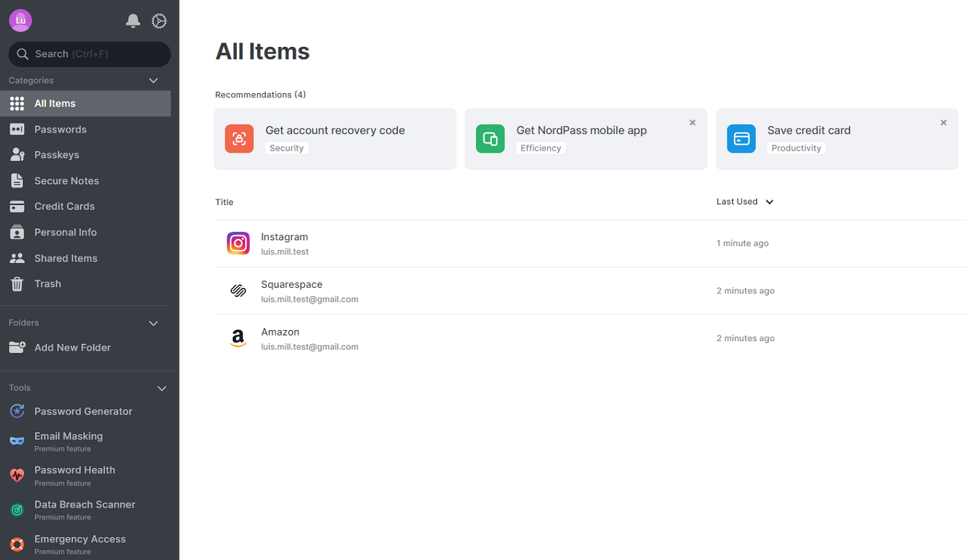Collapse the Folders section chevron
This screenshot has width=967, height=560.
coord(154,323)
